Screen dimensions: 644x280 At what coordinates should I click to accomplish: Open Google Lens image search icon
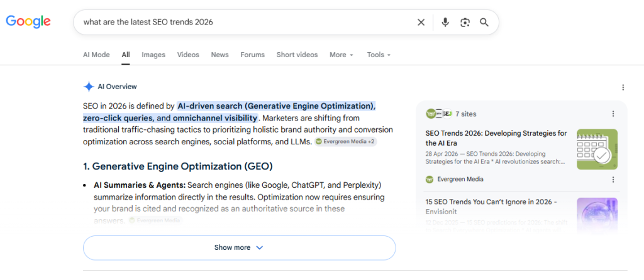pyautogui.click(x=465, y=23)
